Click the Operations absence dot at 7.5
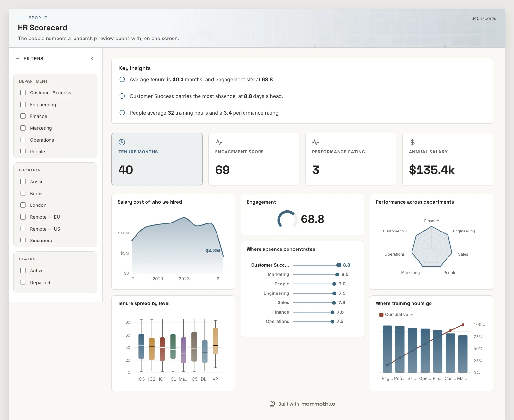Image resolution: width=514 pixels, height=420 pixels. (332, 321)
